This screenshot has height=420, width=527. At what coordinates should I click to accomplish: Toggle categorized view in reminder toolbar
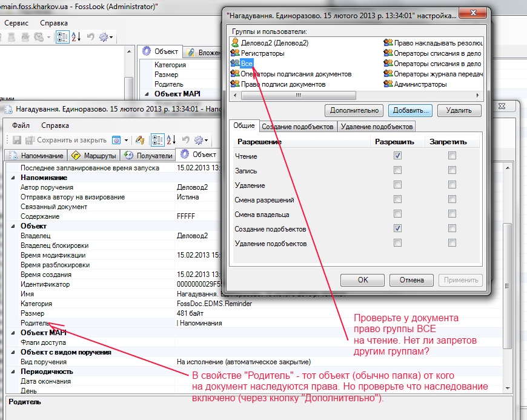pyautogui.click(x=157, y=140)
